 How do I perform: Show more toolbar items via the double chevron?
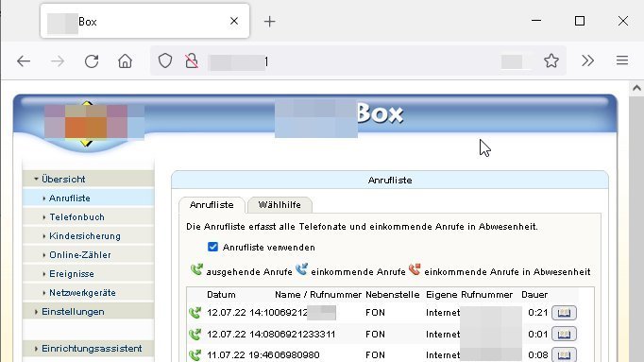click(587, 60)
